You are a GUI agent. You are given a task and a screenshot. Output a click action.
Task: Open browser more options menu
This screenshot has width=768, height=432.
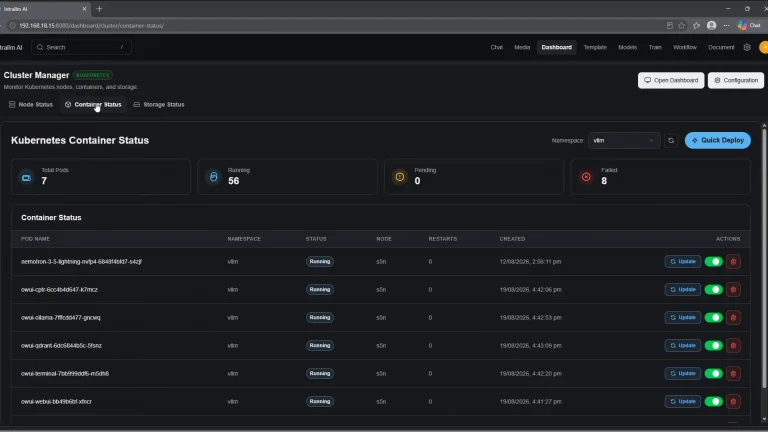[726, 25]
